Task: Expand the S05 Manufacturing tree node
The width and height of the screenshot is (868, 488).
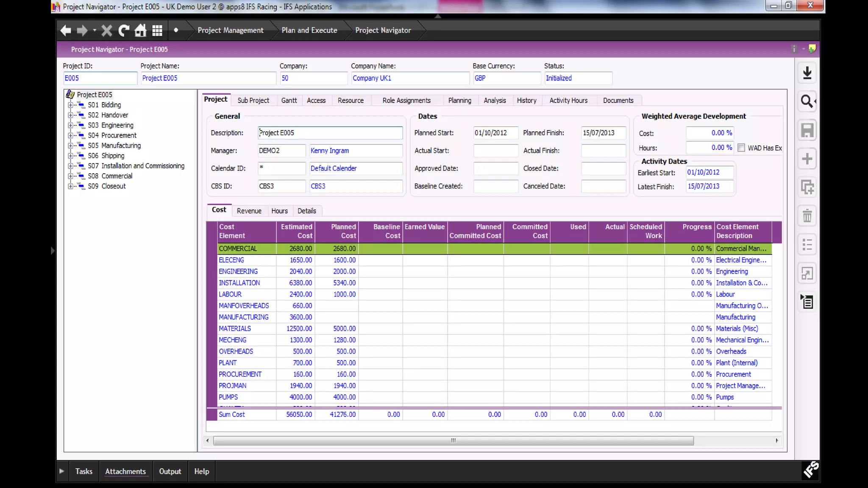Action: click(x=70, y=146)
